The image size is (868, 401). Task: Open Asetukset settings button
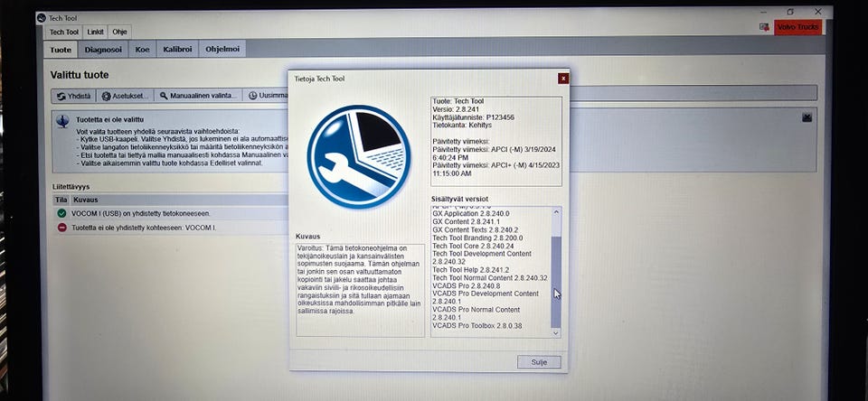(125, 96)
